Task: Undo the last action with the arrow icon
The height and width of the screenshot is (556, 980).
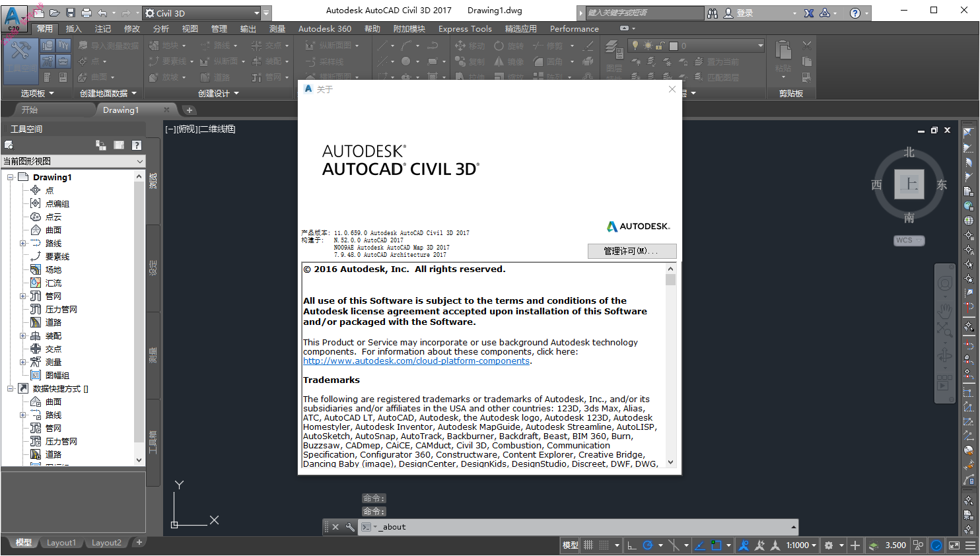Action: [102, 13]
